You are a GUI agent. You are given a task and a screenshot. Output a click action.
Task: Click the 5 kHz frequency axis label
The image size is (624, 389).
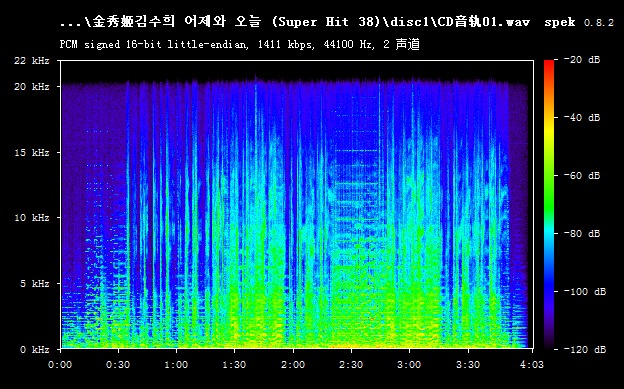click(35, 283)
